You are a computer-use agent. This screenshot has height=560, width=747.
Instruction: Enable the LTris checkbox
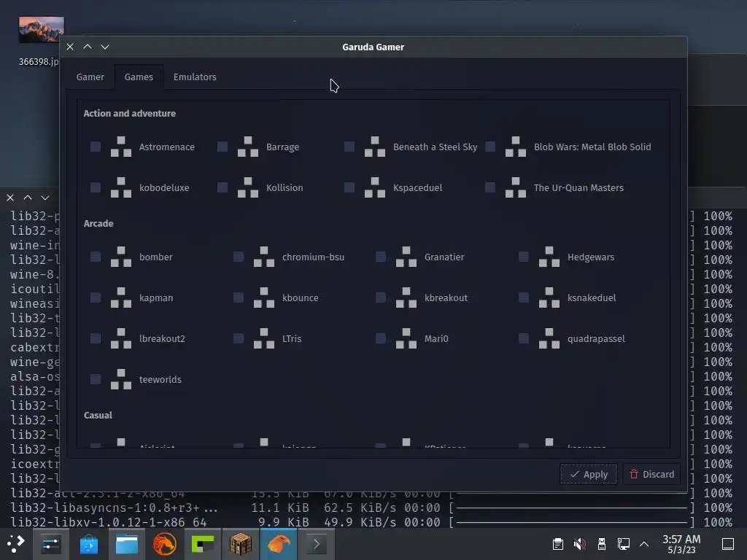[239, 338]
